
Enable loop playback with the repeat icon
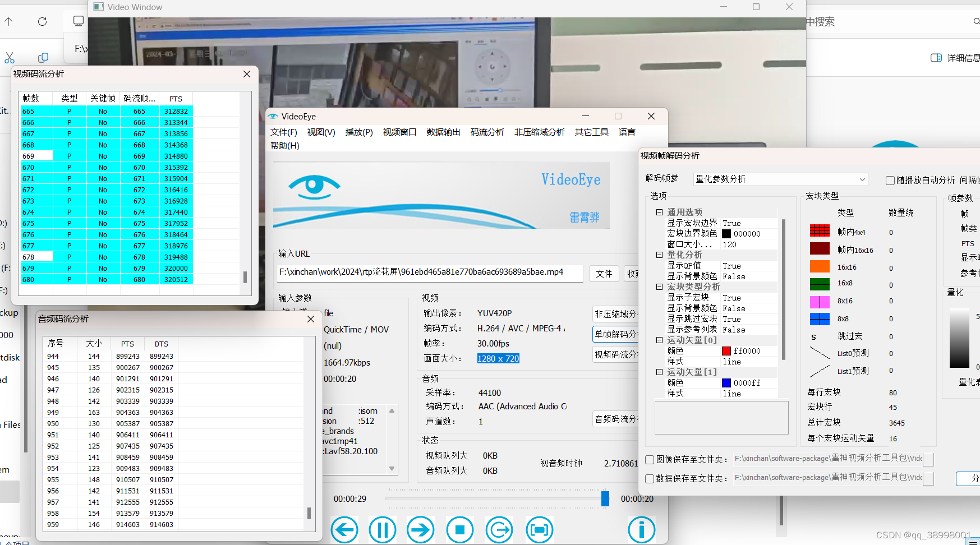499,529
